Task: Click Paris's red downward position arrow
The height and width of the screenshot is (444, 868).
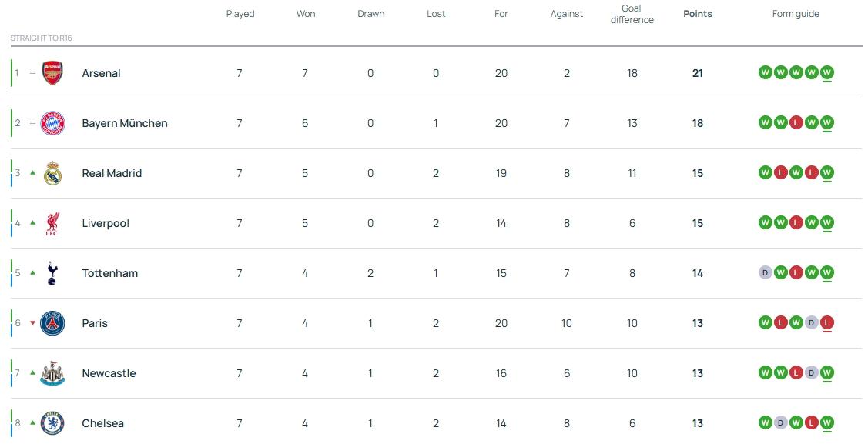Action: (x=32, y=323)
